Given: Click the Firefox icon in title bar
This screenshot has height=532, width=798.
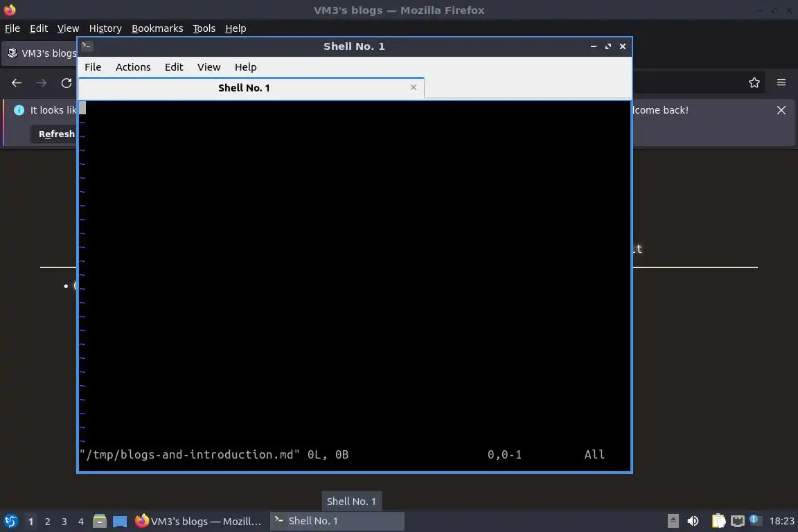Looking at the screenshot, I should (x=10, y=10).
